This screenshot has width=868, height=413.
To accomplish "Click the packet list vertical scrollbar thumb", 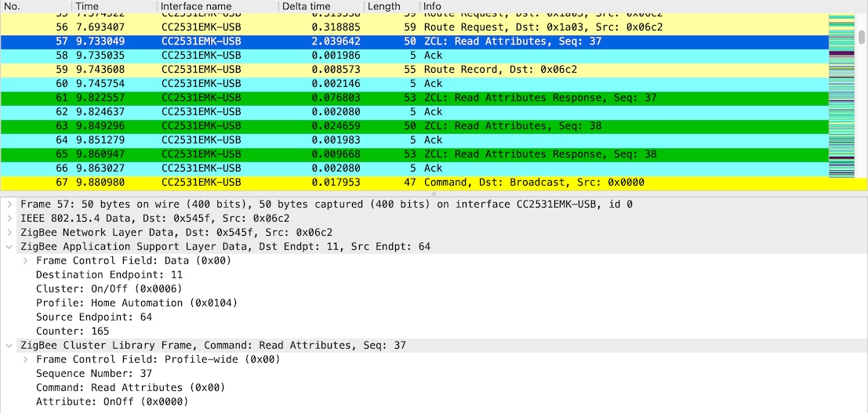I will click(x=862, y=37).
